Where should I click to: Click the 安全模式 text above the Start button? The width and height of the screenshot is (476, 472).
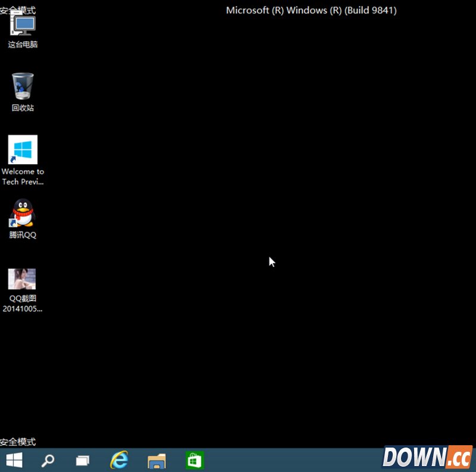click(18, 442)
